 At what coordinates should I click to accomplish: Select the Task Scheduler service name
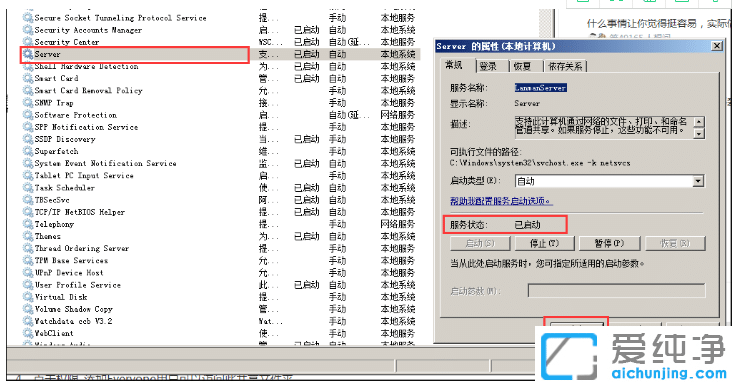tap(65, 188)
